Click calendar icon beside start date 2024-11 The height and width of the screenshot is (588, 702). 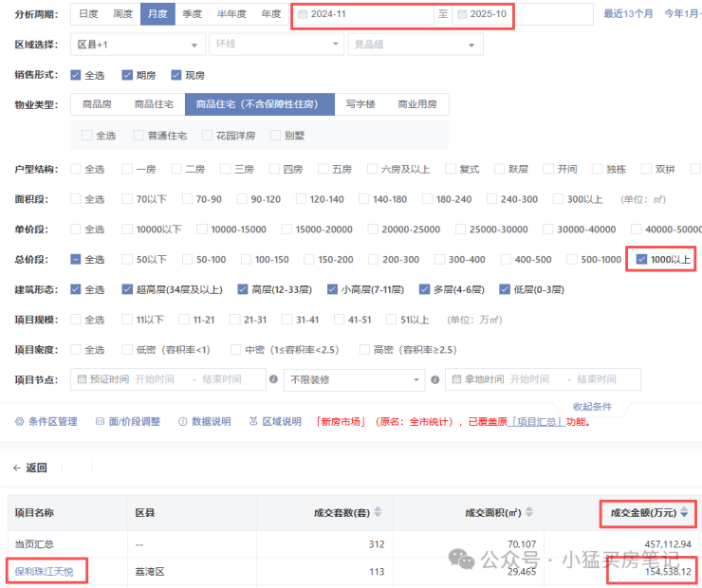tap(303, 14)
